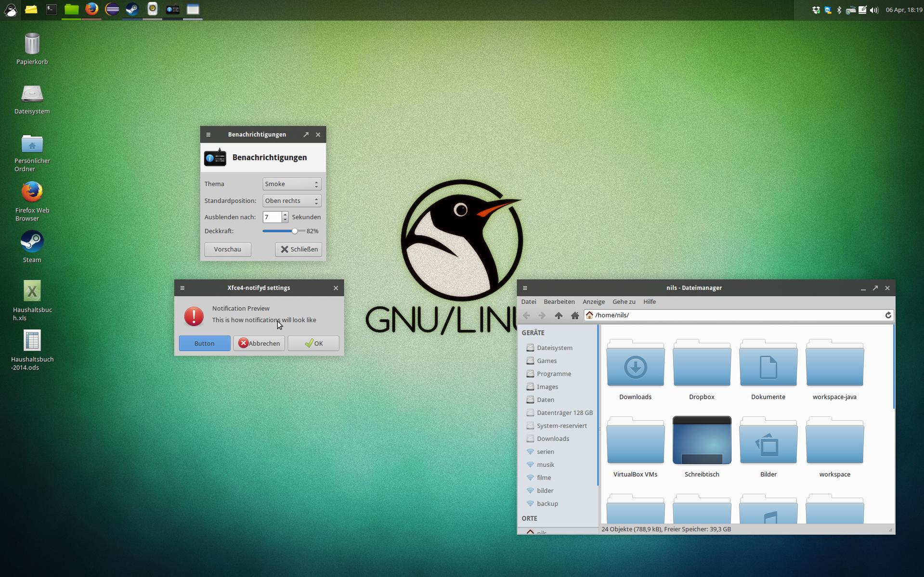Open Standardposition dropdown showing Oben rechts

tap(292, 201)
